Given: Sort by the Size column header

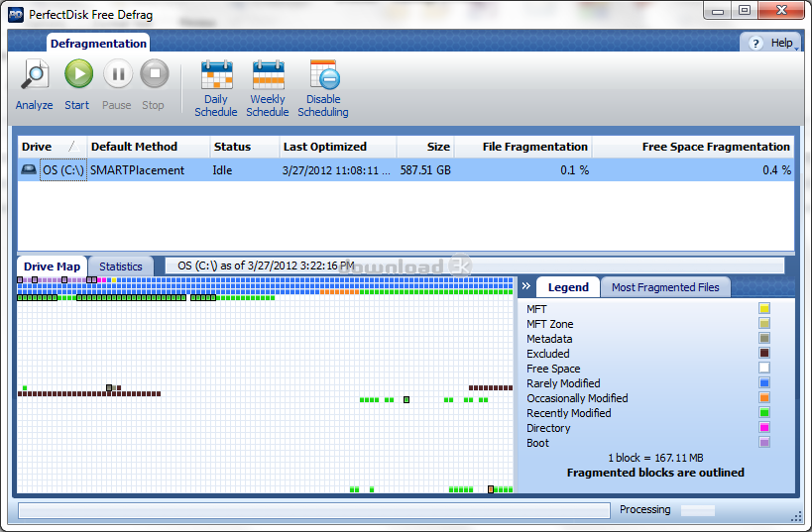Looking at the screenshot, I should pos(425,147).
